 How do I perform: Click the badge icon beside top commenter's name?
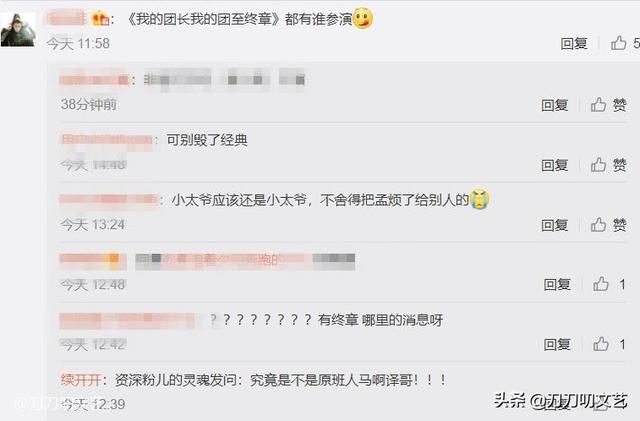tap(100, 19)
